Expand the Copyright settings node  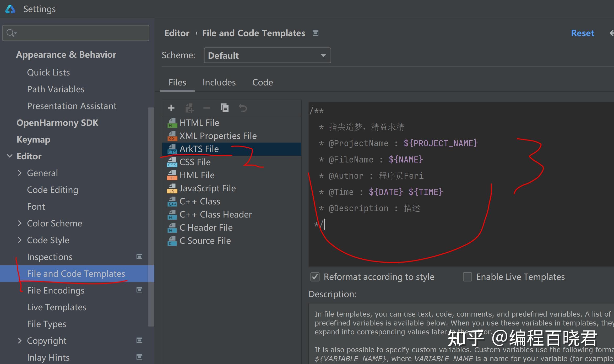pos(20,341)
